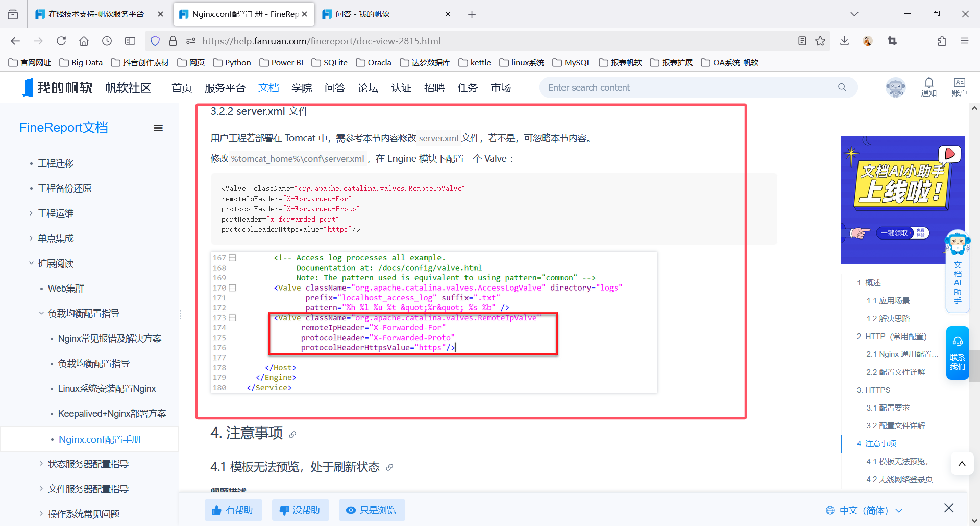Open the browser hamburger menu

[965, 41]
